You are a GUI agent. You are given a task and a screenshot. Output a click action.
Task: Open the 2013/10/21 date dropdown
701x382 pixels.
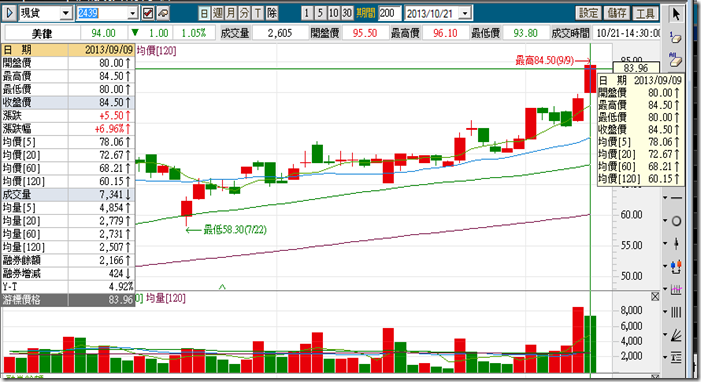tap(465, 13)
